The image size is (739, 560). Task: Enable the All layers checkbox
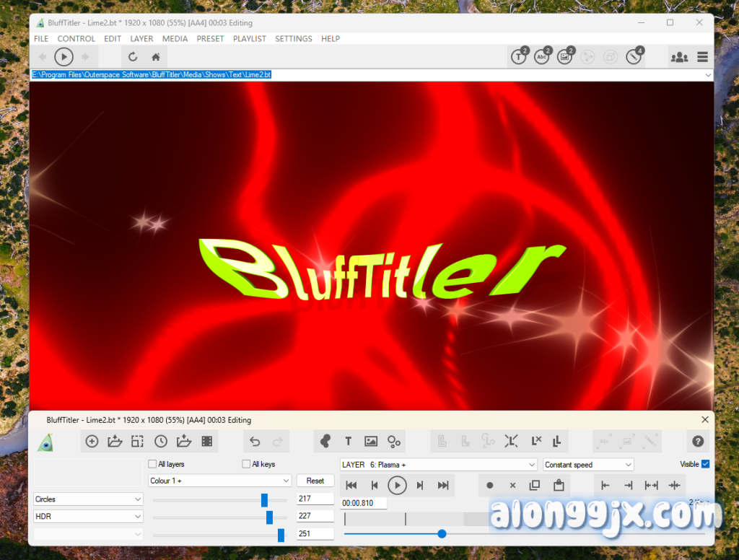pos(152,464)
